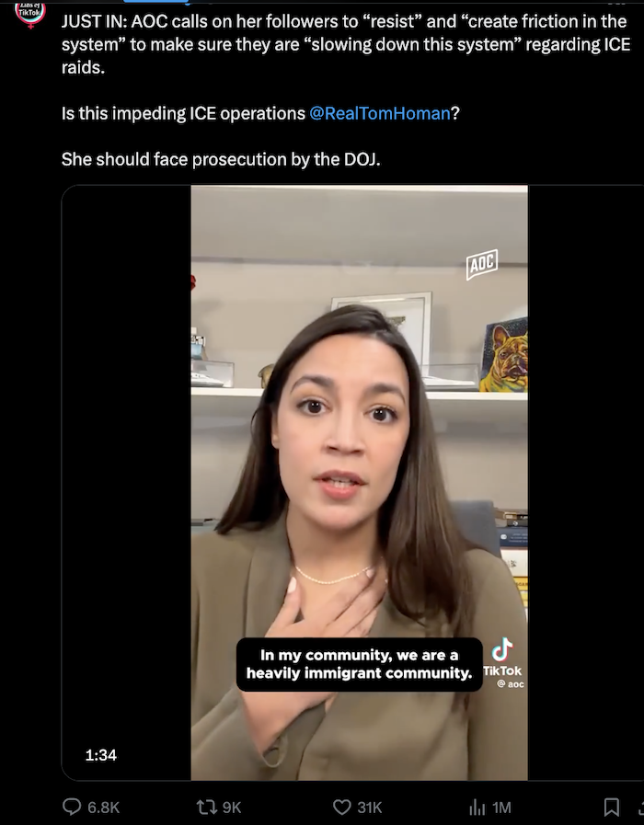Open the Libs of TikTok profile avatar
644x825 pixels.
(30, 13)
